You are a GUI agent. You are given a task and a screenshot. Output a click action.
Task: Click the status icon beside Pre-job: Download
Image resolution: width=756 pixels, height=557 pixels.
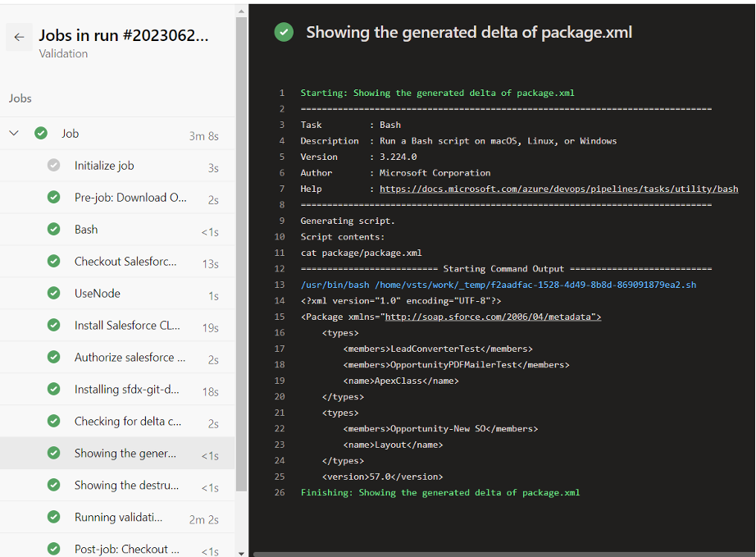(53, 197)
